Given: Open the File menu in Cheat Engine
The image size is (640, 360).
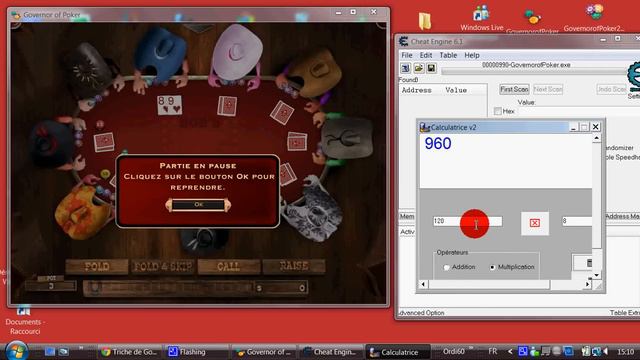Looking at the screenshot, I should click(407, 55).
